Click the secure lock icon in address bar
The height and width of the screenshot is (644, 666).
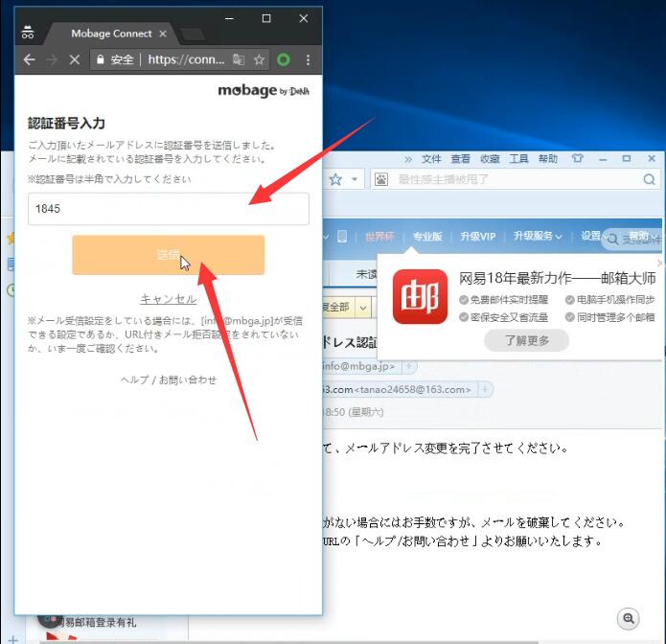[101, 60]
